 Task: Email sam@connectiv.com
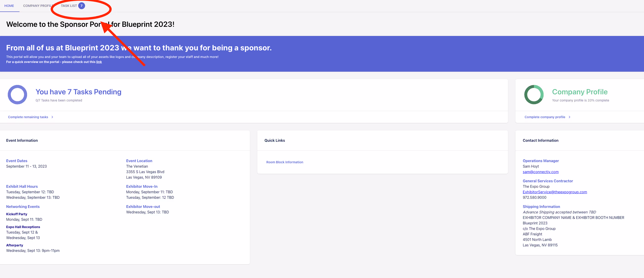click(x=540, y=172)
